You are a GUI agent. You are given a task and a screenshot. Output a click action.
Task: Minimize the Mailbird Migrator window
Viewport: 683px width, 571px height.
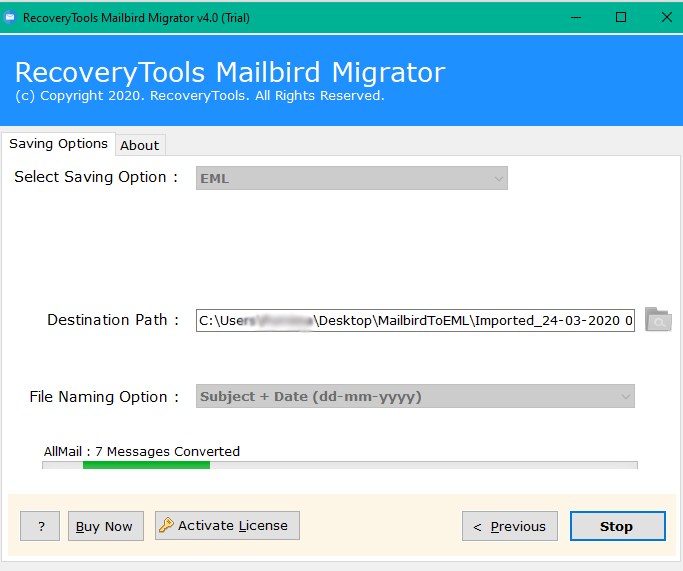pyautogui.click(x=576, y=17)
